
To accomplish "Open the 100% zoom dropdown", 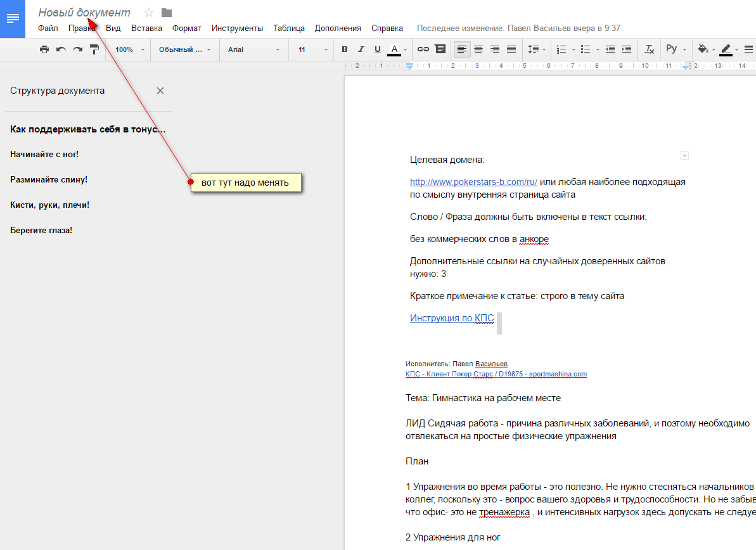I will point(129,49).
